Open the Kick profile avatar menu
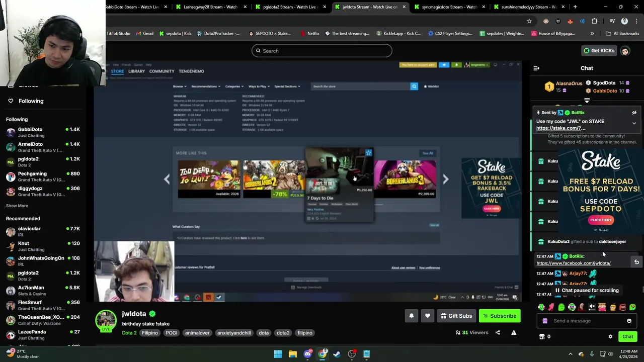Screen dimensions: 644x362 click(x=625, y=51)
